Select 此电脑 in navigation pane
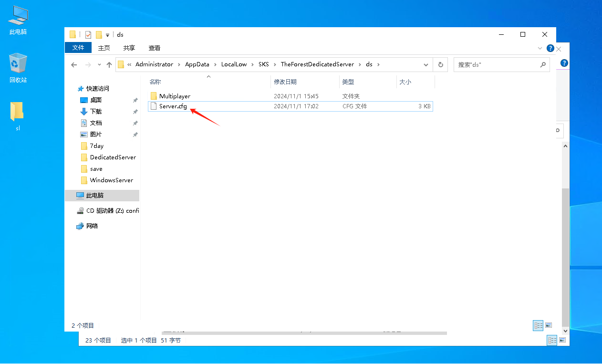The width and height of the screenshot is (602, 364). [x=102, y=196]
